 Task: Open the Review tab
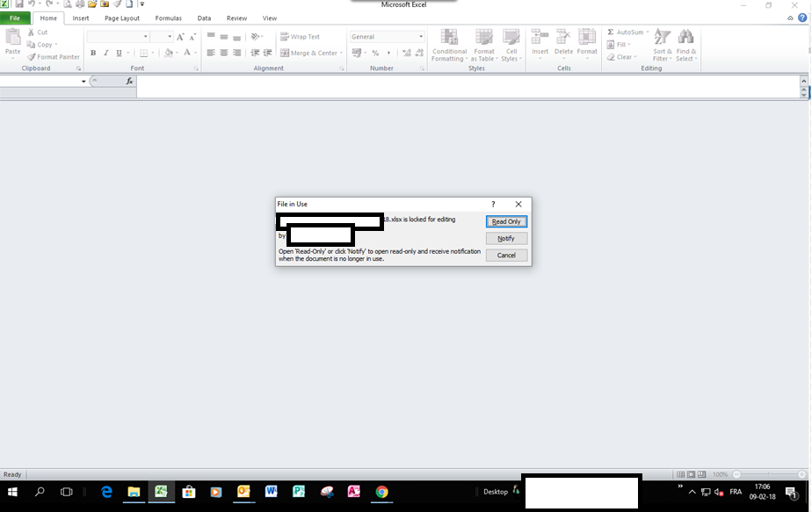(236, 18)
